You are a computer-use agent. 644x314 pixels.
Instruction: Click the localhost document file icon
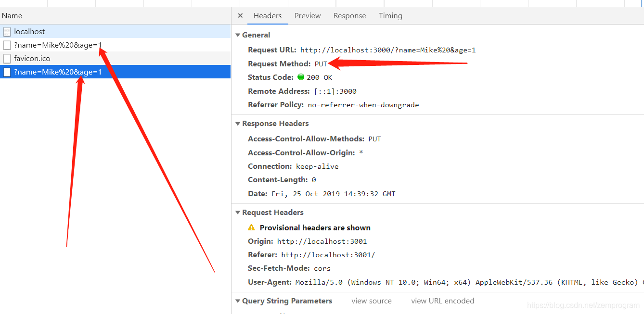[x=7, y=32]
